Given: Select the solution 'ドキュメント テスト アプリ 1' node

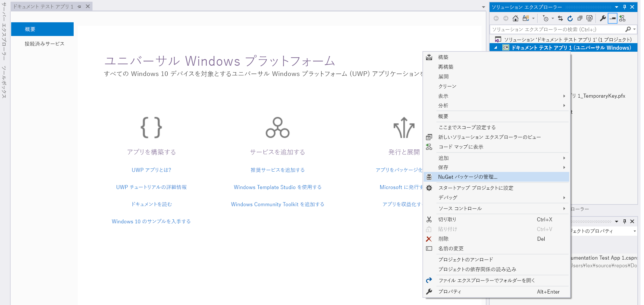Looking at the screenshot, I should tap(563, 39).
